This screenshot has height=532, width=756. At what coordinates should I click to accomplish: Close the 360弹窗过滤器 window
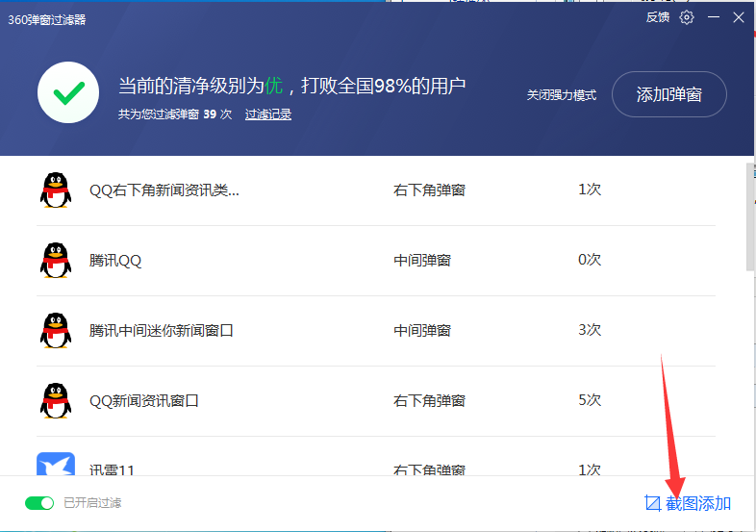(738, 17)
